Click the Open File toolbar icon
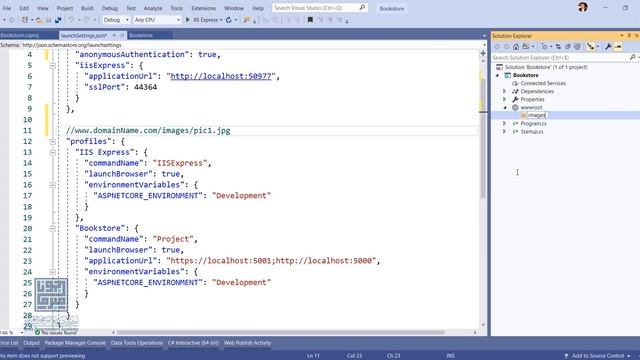 (39, 20)
